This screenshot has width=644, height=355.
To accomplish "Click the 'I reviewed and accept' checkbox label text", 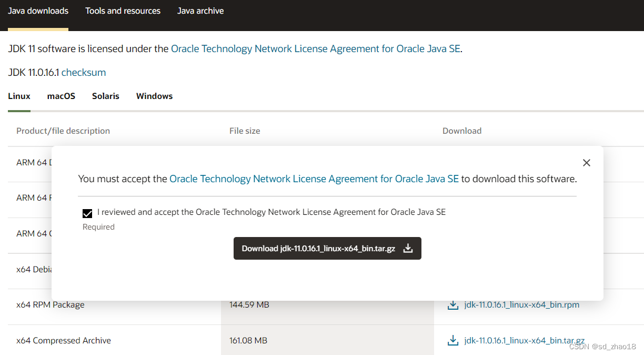I will click(x=271, y=212).
